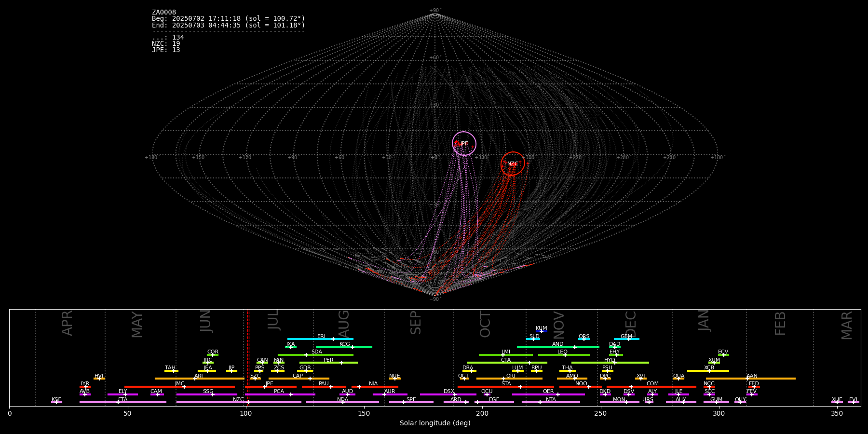The width and height of the screenshot is (868, 434).
Task: Click the ORS label in timeline
Action: 584,337
